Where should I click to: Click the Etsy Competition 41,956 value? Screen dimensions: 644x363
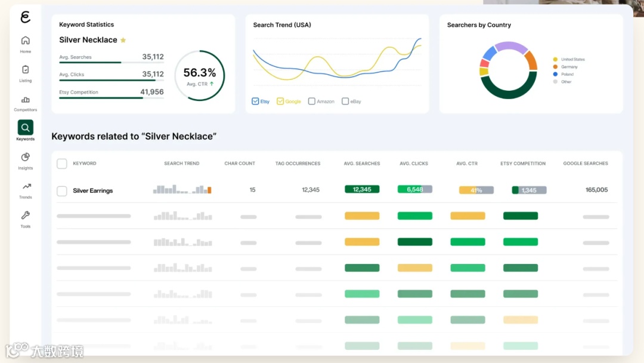152,92
